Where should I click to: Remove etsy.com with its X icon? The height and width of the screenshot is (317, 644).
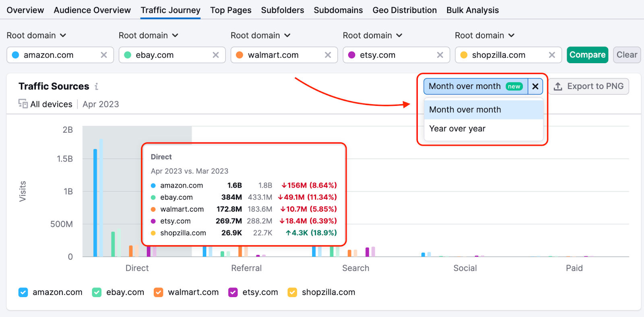pyautogui.click(x=440, y=55)
